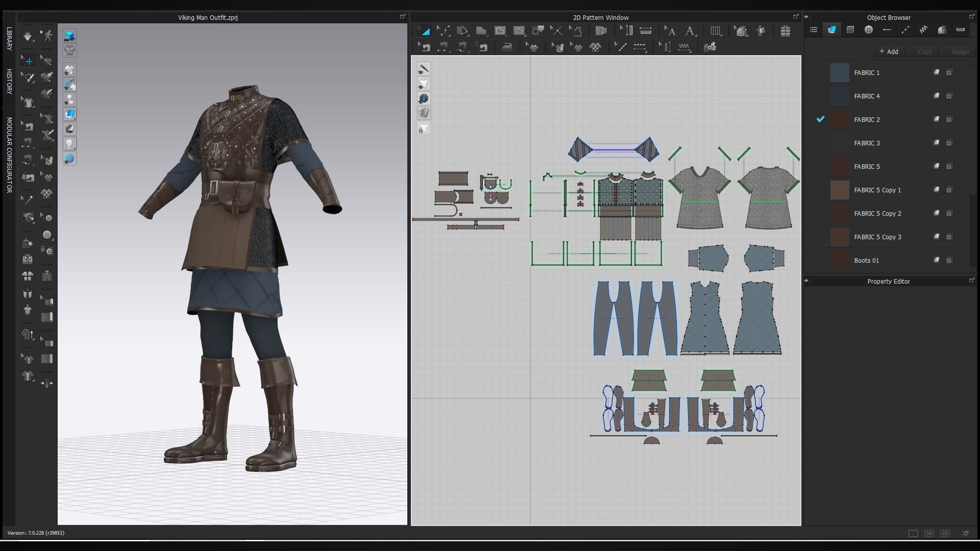Toggle 3D pen visibility in 3D view
The height and width of the screenshot is (551, 980).
(x=69, y=85)
